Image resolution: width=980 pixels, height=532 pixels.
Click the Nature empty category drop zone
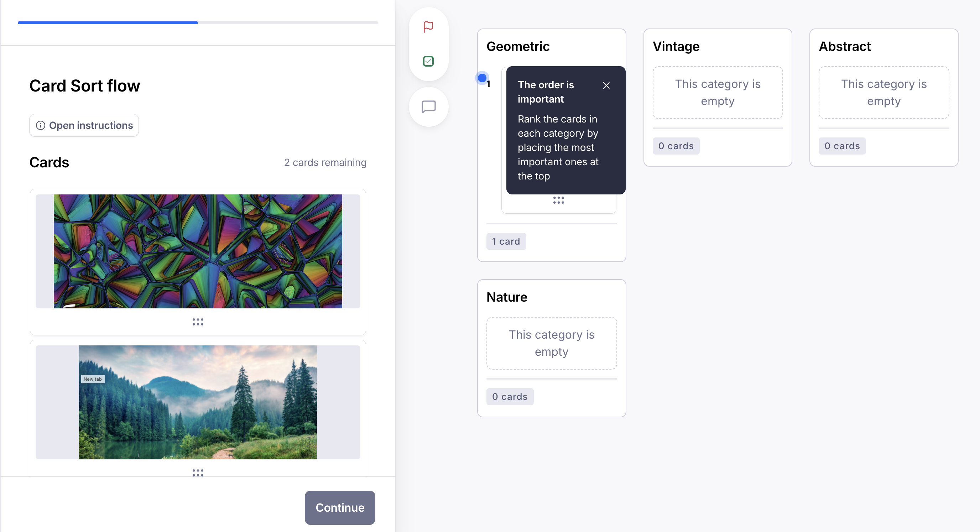[x=551, y=343]
